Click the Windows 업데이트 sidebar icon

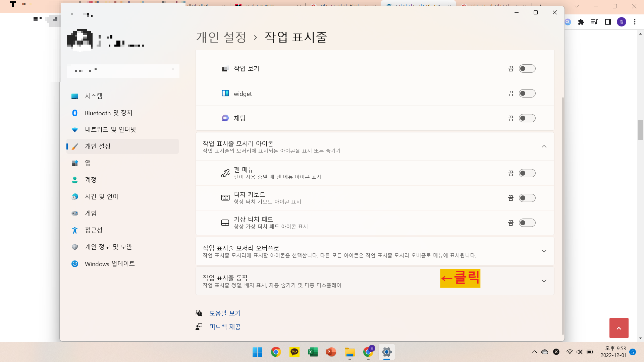pyautogui.click(x=75, y=264)
